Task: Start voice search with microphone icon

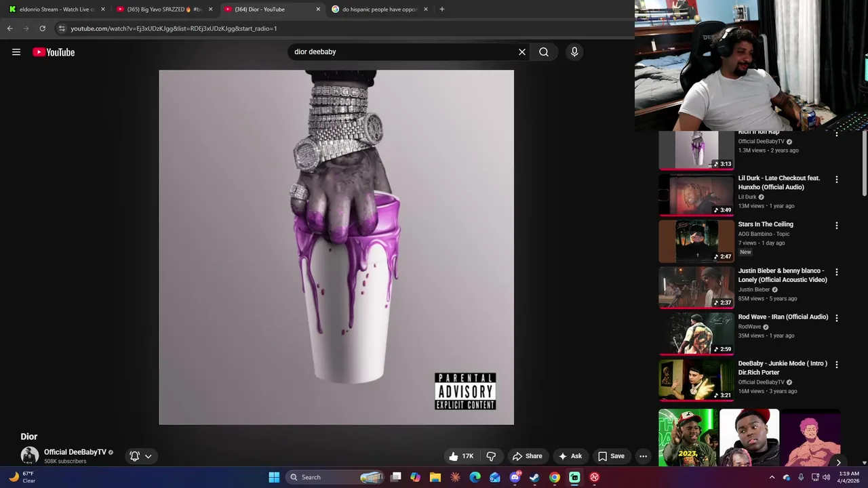Action: (x=574, y=52)
